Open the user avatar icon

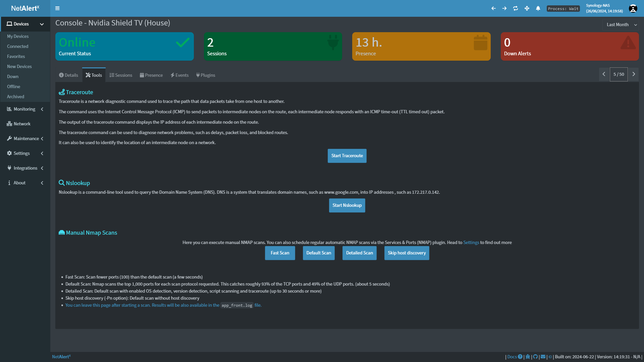(633, 9)
